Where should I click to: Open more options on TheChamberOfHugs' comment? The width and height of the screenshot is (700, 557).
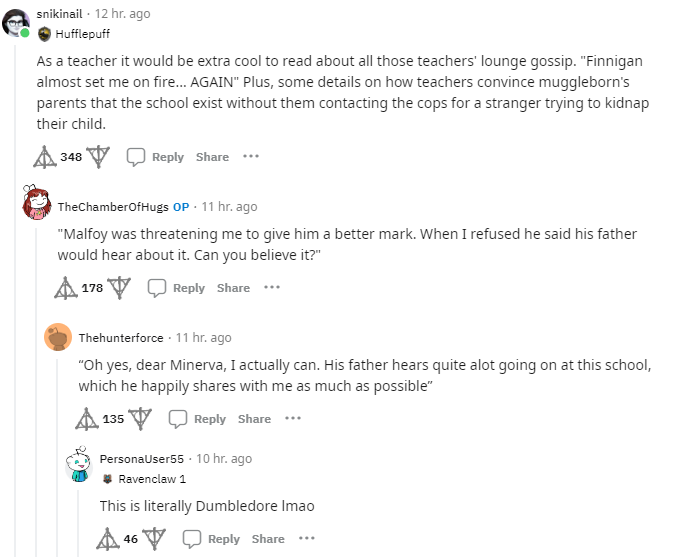[272, 288]
